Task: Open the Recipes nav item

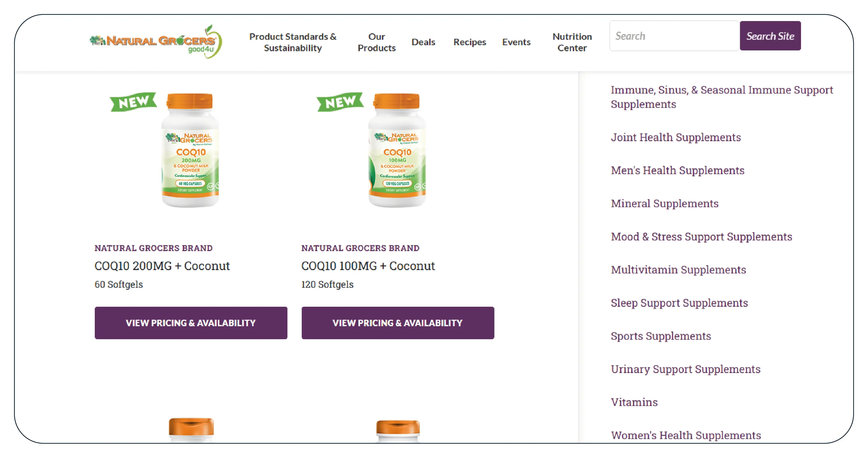Action: (x=470, y=42)
